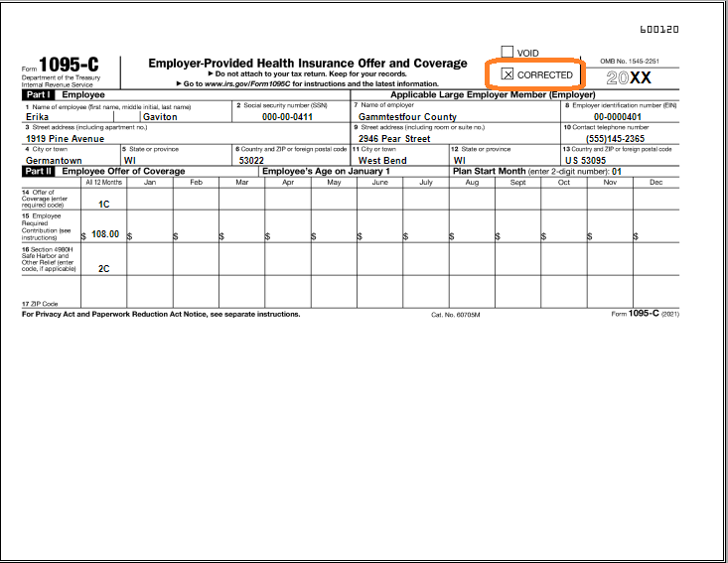
Task: Click offer of coverage code 1C
Action: pyautogui.click(x=104, y=205)
